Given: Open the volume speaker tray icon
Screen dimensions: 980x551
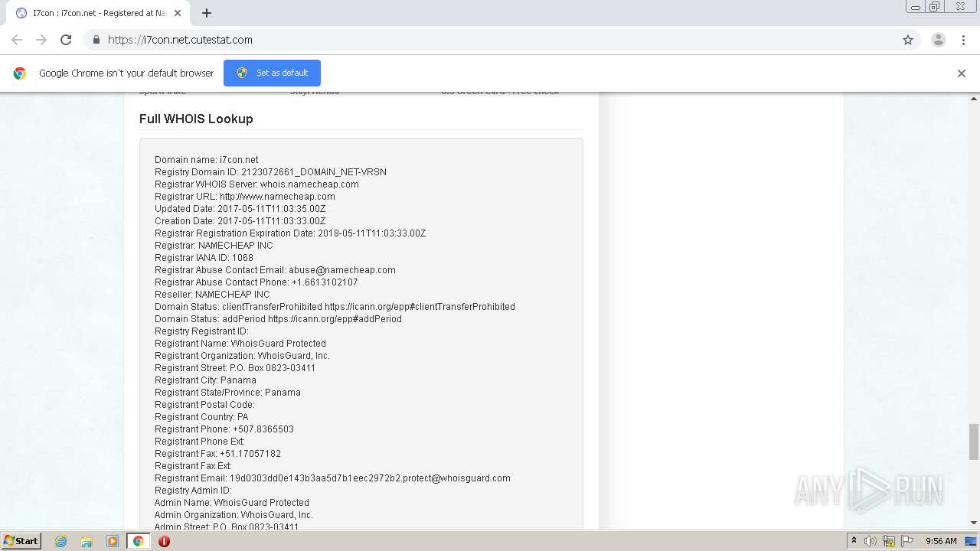Looking at the screenshot, I should (x=871, y=541).
